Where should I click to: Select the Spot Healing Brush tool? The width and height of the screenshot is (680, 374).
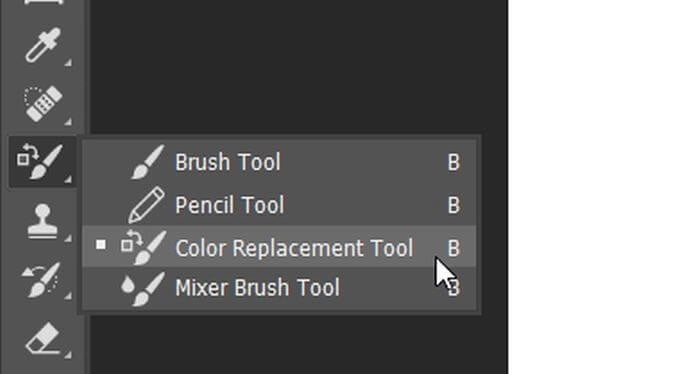[42, 103]
